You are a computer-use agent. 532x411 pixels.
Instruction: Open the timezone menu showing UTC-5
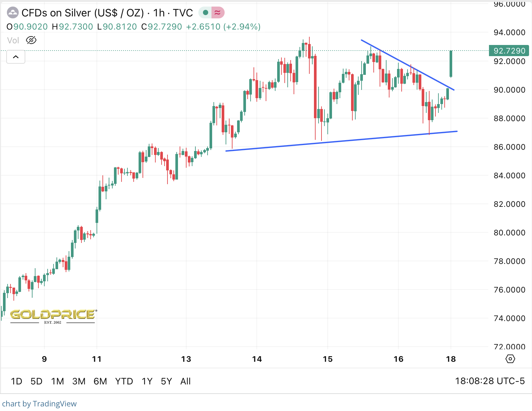click(490, 381)
